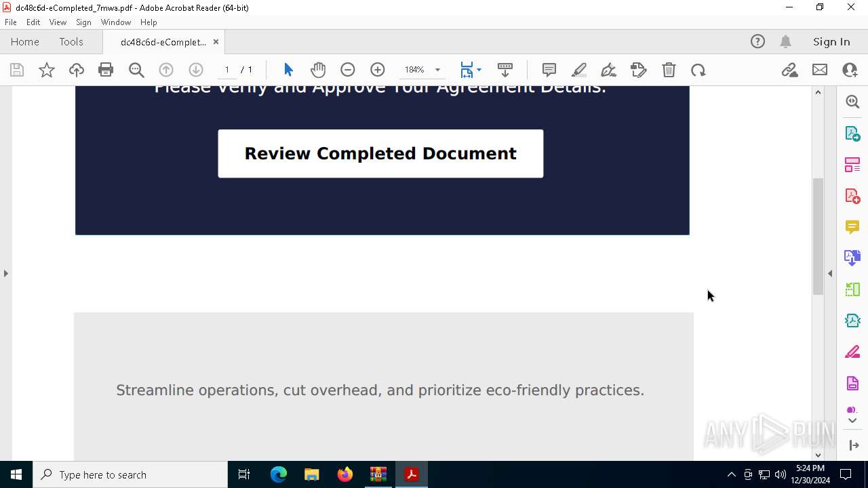
Task: Click the taskbar search box
Action: [x=130, y=474]
